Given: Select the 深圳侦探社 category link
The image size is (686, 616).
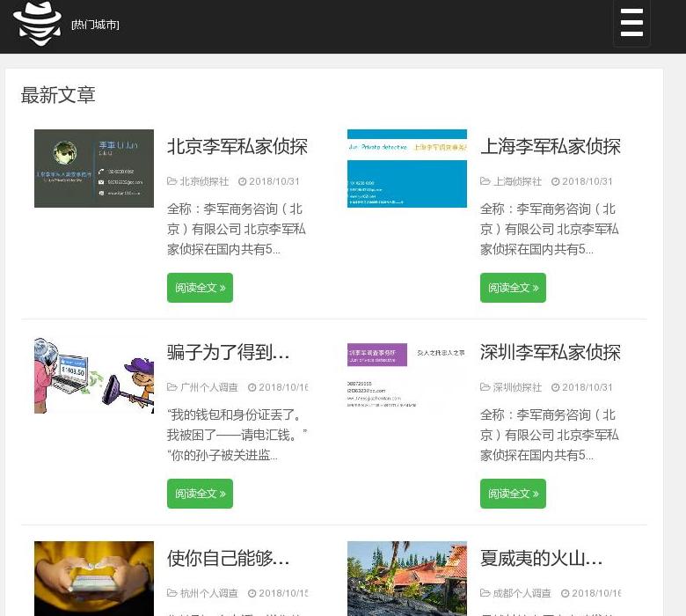Looking at the screenshot, I should pos(517,387).
